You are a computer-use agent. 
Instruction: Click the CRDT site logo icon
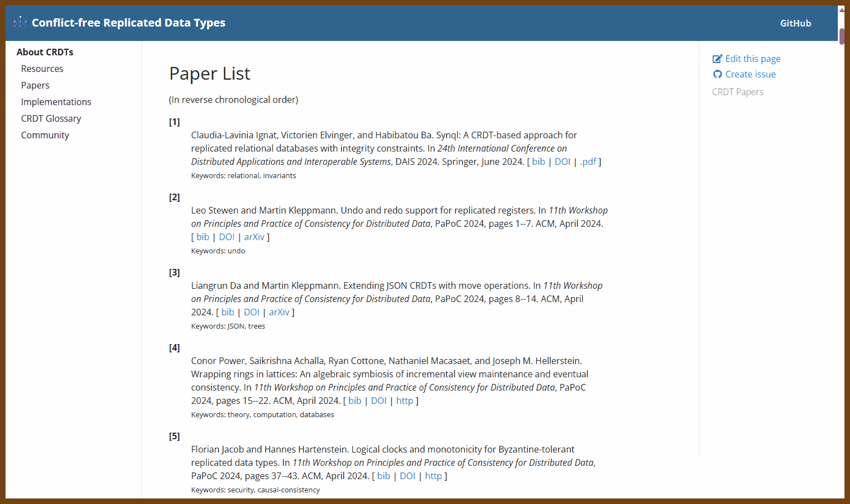coord(20,23)
